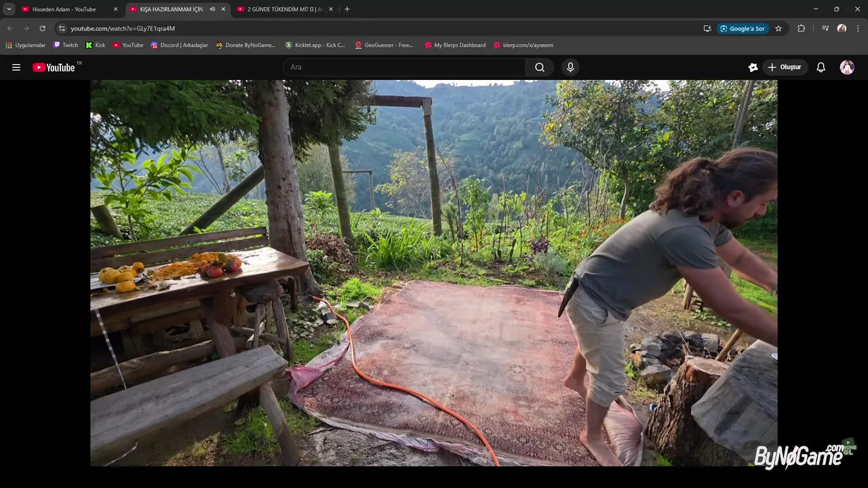Install app icon in address bar

707,28
